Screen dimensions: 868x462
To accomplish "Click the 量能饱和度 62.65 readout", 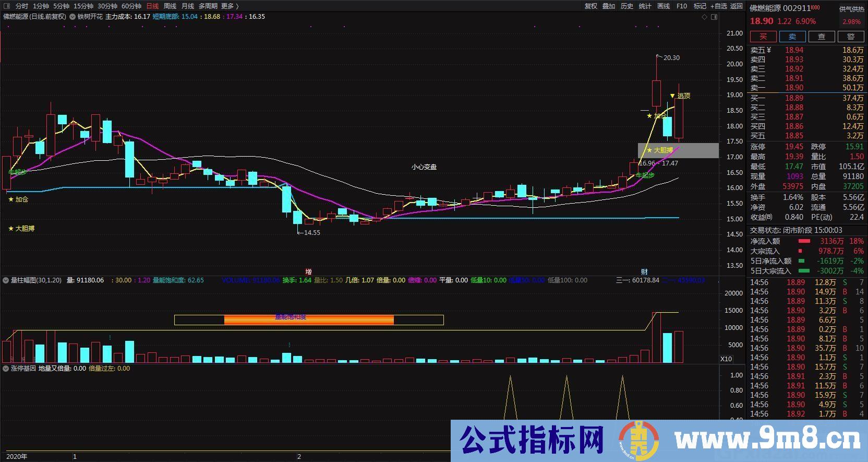I will tap(178, 280).
